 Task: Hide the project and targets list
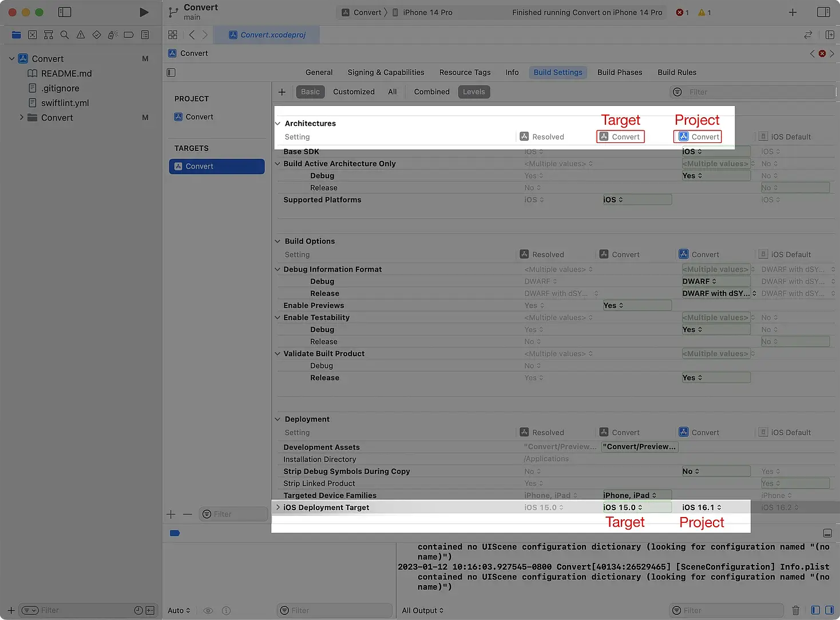[171, 73]
